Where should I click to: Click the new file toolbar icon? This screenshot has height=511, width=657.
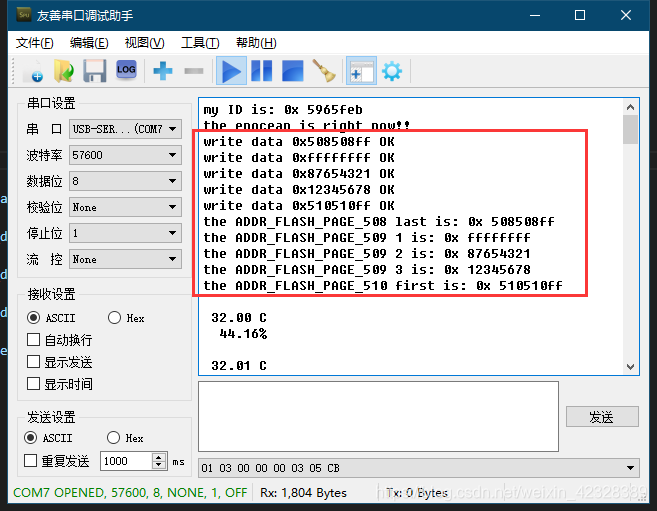pos(34,71)
